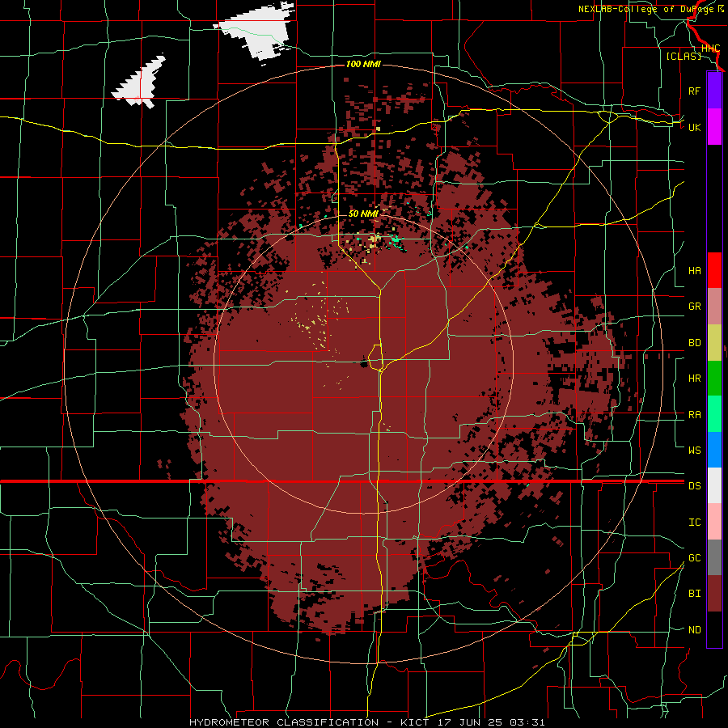The height and width of the screenshot is (728, 728).
Task: Click the IC legend label
Action: 695,523
